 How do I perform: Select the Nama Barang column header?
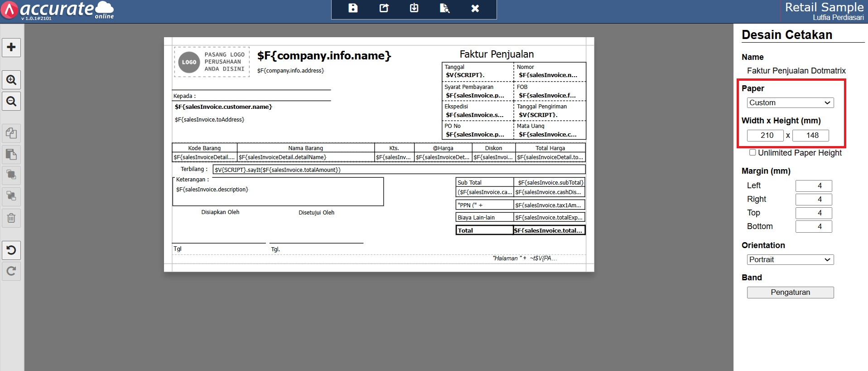click(305, 148)
